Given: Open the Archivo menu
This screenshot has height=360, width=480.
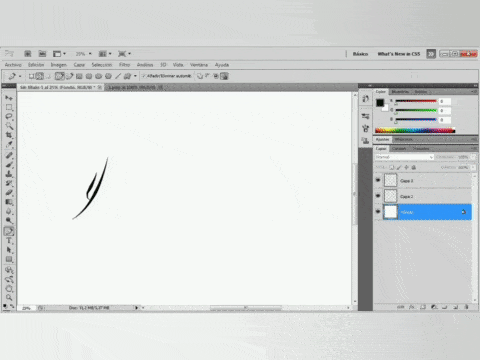Looking at the screenshot, I should (x=13, y=65).
